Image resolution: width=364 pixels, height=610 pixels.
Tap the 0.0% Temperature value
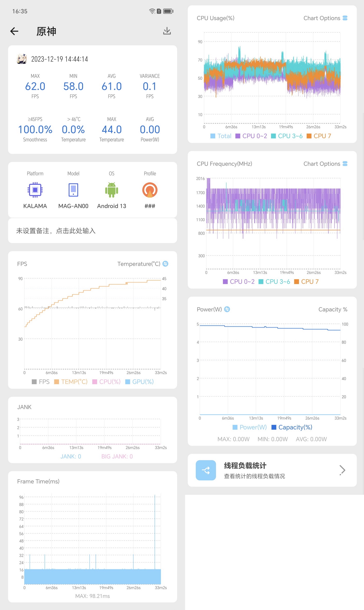point(73,129)
